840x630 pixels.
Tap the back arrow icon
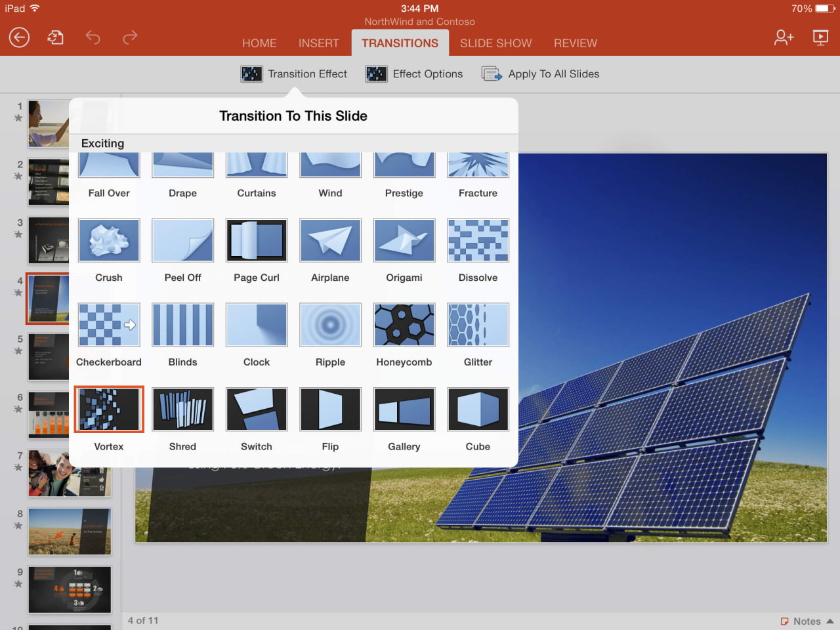click(19, 37)
